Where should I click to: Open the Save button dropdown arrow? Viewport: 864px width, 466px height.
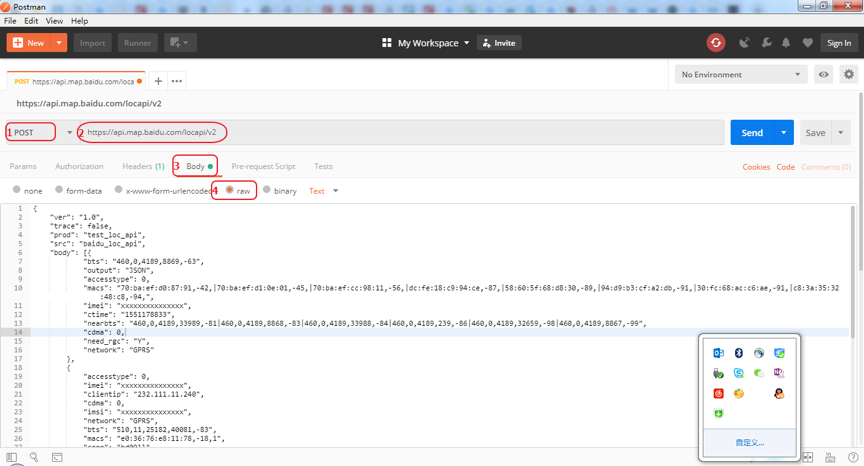point(841,133)
